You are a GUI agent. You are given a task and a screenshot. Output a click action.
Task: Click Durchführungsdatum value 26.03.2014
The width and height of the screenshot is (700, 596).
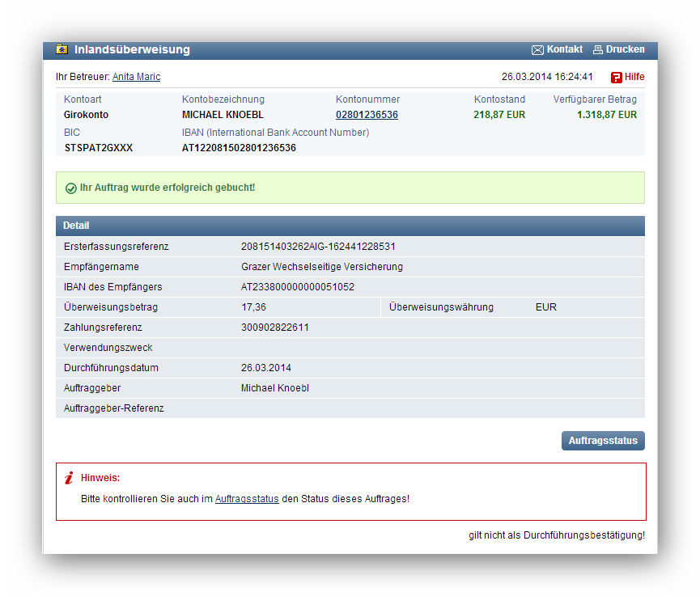click(266, 368)
